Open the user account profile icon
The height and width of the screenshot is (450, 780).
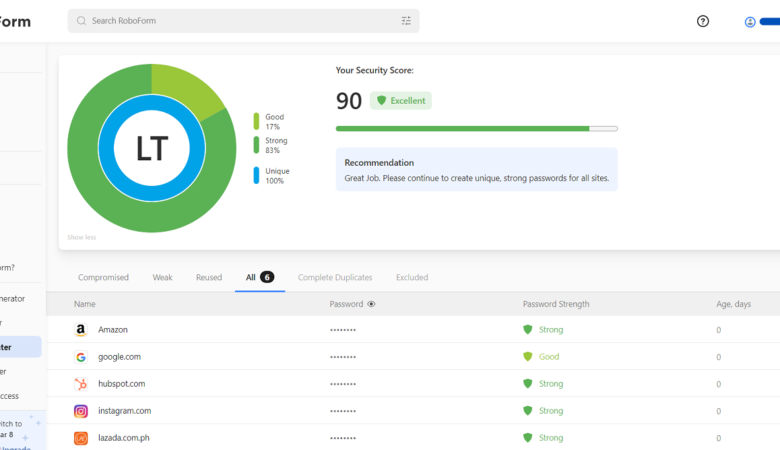tap(750, 21)
